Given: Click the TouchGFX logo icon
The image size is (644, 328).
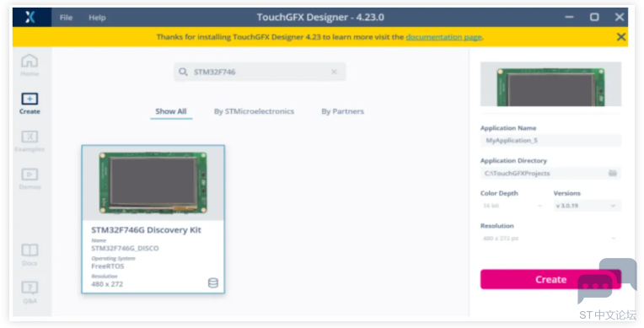Looking at the screenshot, I should (x=30, y=17).
